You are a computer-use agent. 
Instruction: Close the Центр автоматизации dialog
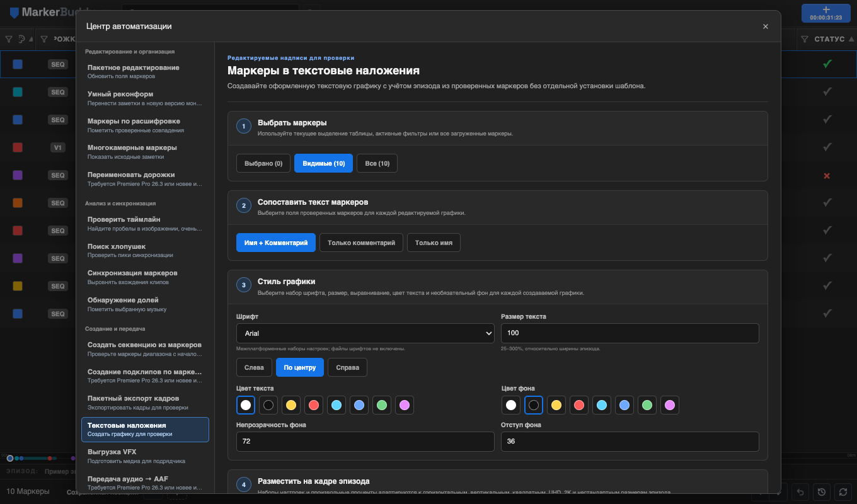pyautogui.click(x=766, y=26)
